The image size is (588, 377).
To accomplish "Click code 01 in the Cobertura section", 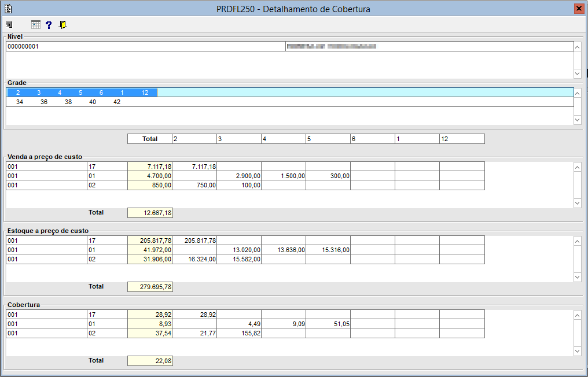I will pyautogui.click(x=107, y=324).
